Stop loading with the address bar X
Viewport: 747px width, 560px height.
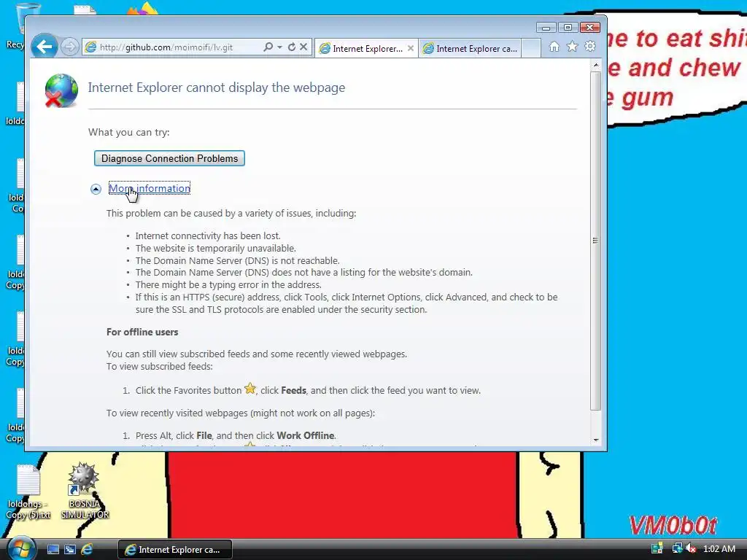click(303, 47)
